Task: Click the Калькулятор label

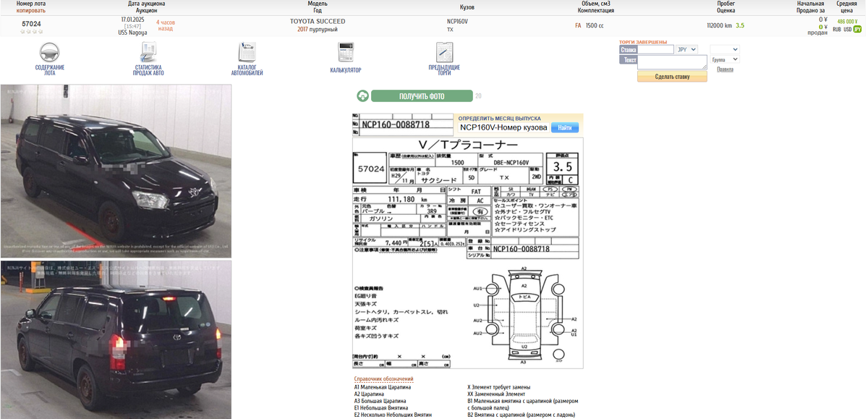Action: click(x=346, y=70)
